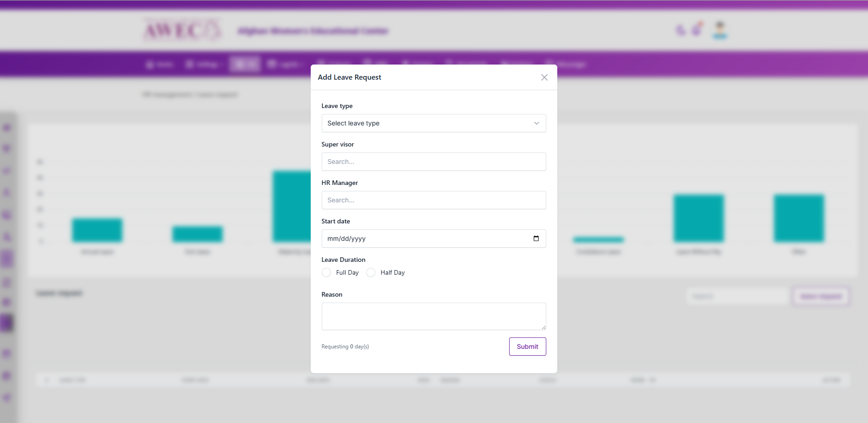Choose the Half Day leave duration option
The width and height of the screenshot is (868, 423).
(370, 272)
